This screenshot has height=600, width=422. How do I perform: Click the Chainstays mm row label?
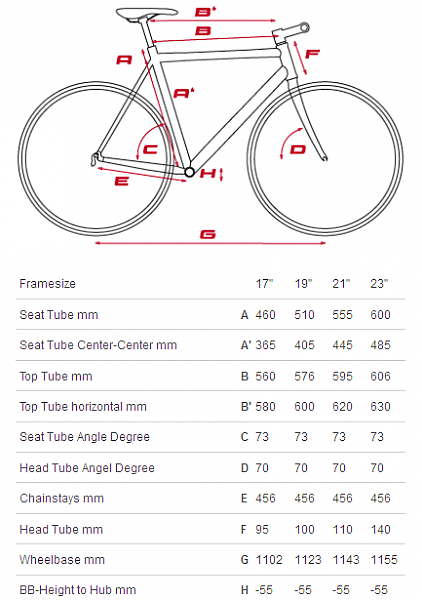pos(62,498)
